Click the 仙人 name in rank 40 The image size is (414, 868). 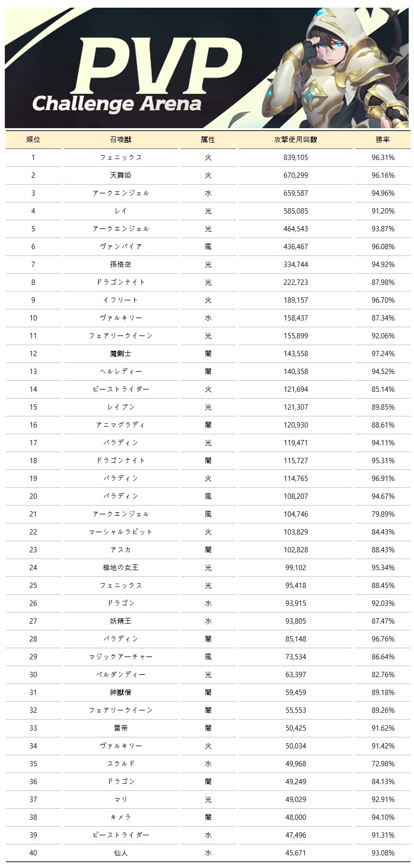[x=120, y=853]
